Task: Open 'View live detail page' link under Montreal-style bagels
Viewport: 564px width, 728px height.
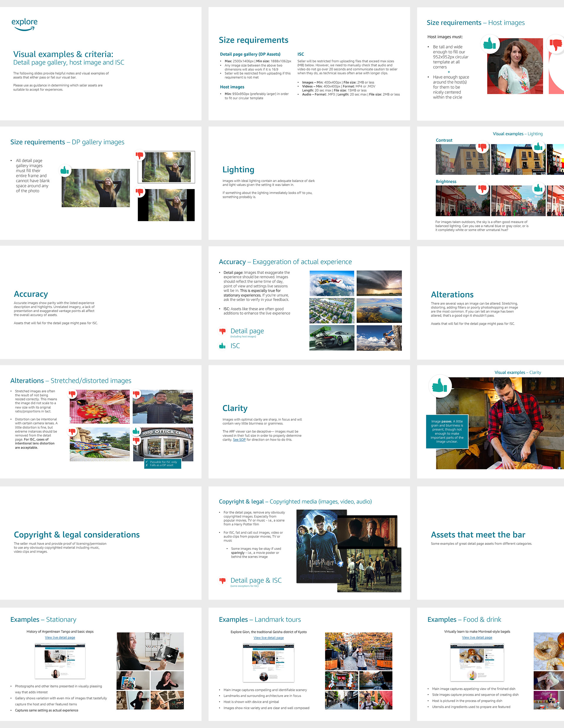Action: point(477,637)
